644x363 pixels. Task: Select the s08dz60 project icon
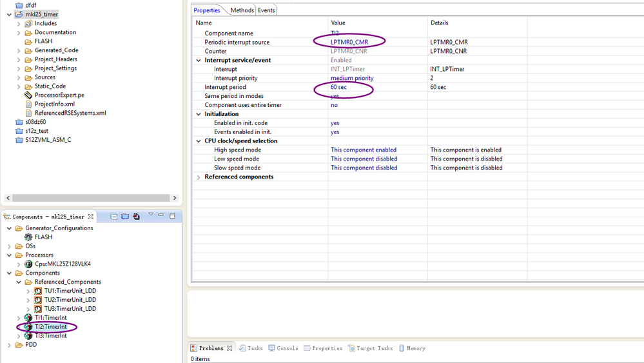point(19,122)
